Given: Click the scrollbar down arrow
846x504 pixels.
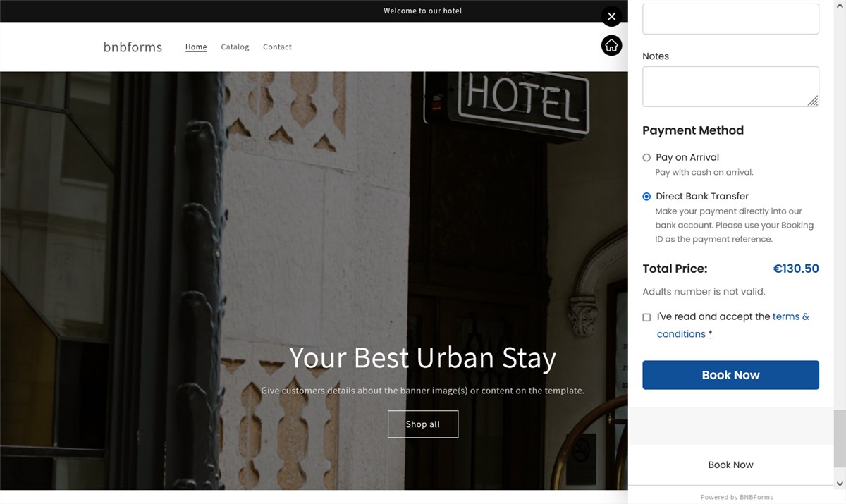Looking at the screenshot, I should pos(840,484).
